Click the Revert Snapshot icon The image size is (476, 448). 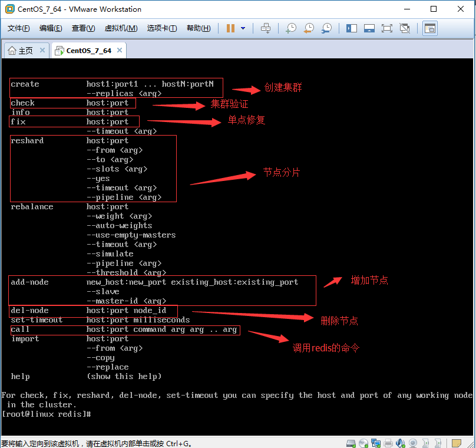coord(309,28)
